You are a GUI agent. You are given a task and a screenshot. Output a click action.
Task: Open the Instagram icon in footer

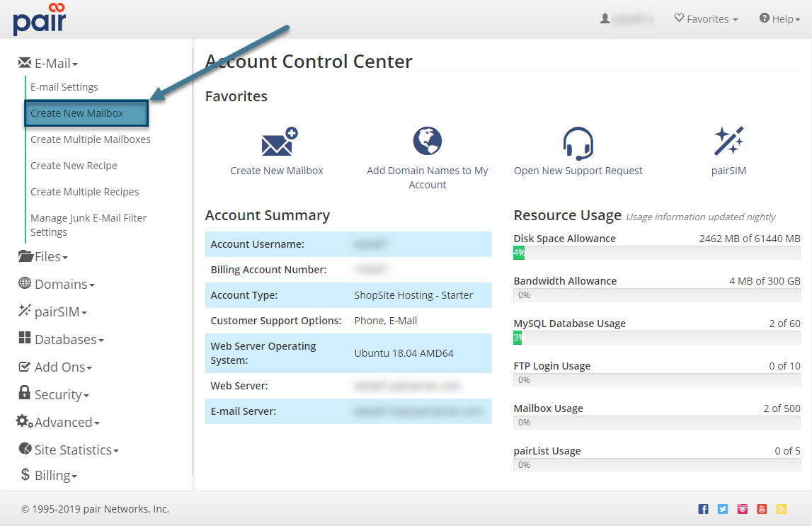pos(742,509)
